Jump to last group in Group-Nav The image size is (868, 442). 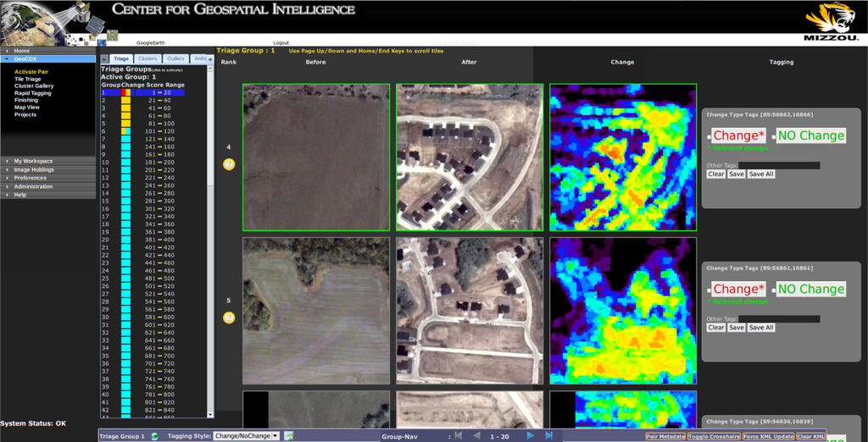click(x=549, y=436)
